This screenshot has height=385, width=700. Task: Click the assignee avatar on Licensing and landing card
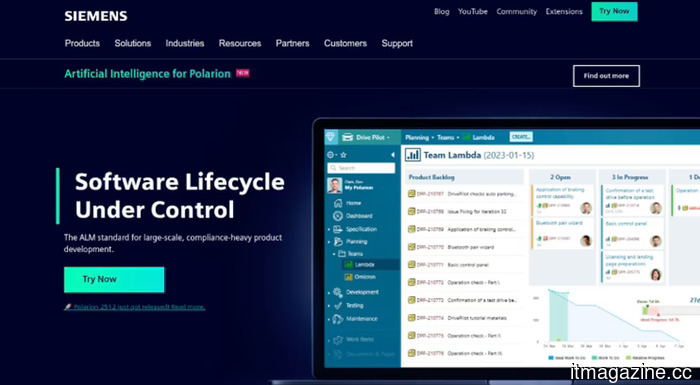coord(655,275)
